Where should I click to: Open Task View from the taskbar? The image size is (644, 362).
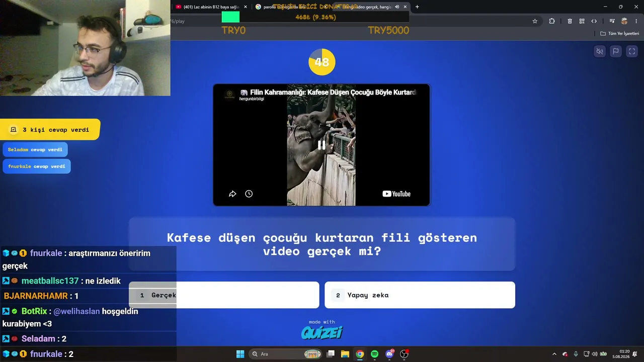331,354
